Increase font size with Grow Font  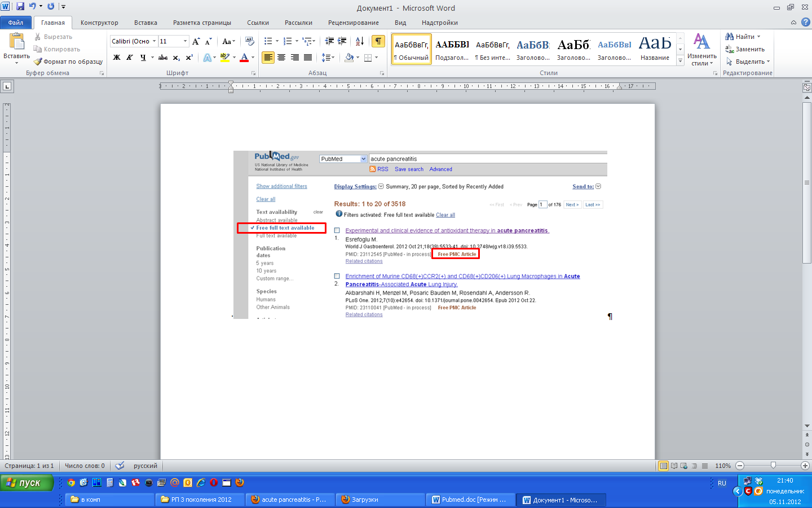pos(196,41)
